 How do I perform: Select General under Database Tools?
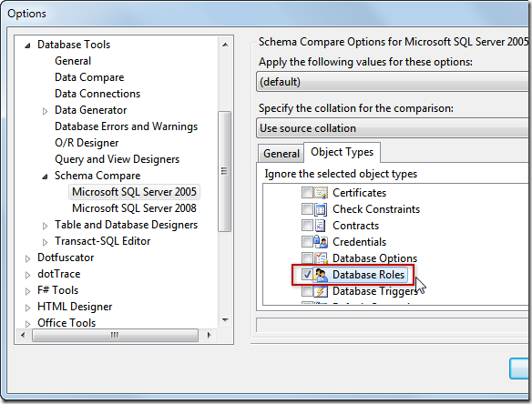coord(73,61)
